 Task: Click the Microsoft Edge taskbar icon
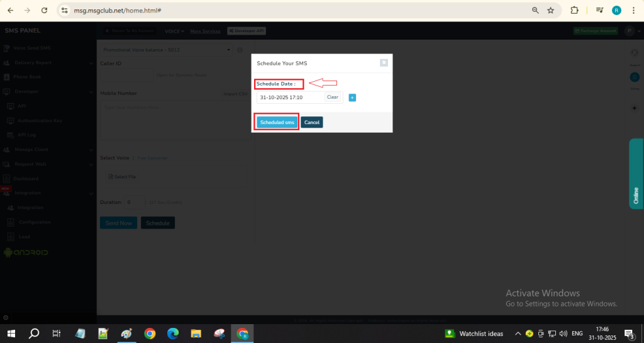pos(173,333)
